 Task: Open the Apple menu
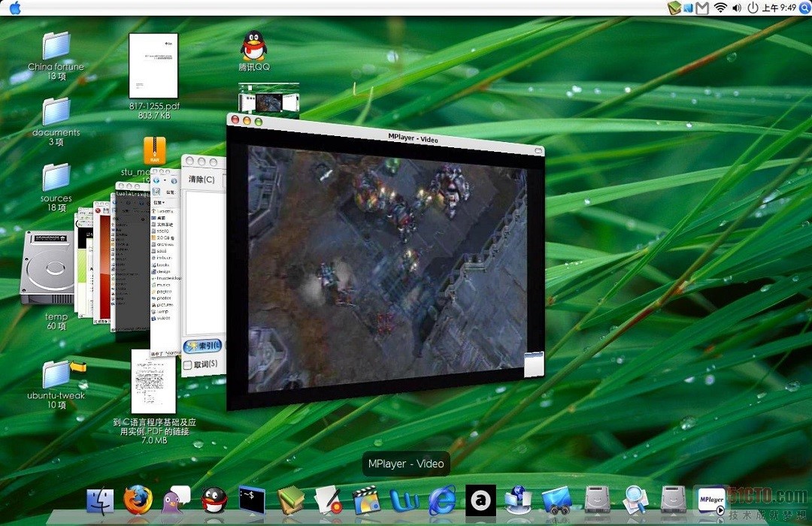(x=15, y=8)
